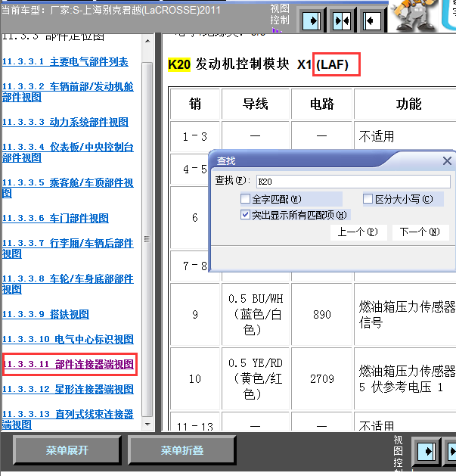The width and height of the screenshot is (456, 476).
Task: Click the 菜单折叠 button
Action: coord(182,450)
